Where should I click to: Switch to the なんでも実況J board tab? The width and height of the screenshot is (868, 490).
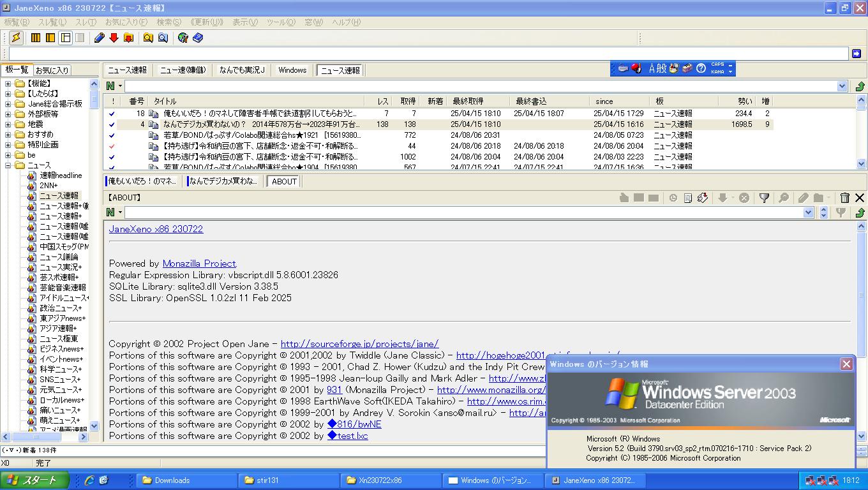242,70
